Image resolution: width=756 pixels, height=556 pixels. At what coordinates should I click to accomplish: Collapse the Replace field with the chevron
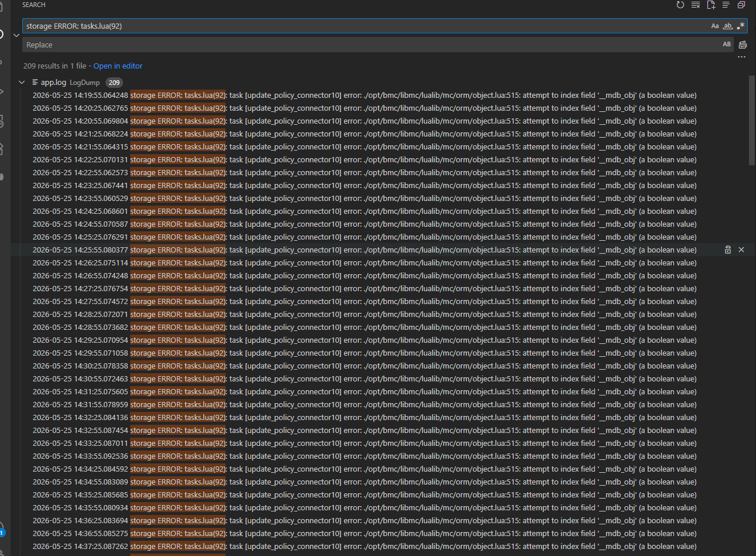[x=16, y=35]
